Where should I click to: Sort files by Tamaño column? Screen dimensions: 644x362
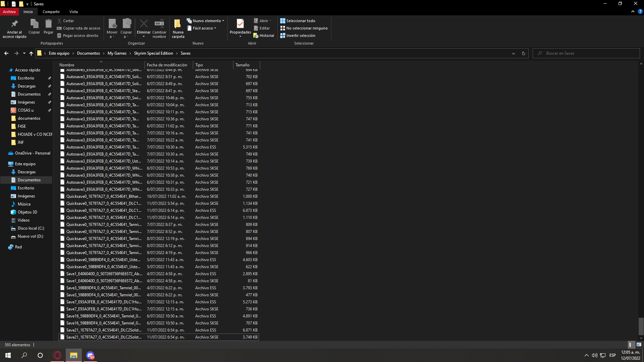(x=247, y=65)
